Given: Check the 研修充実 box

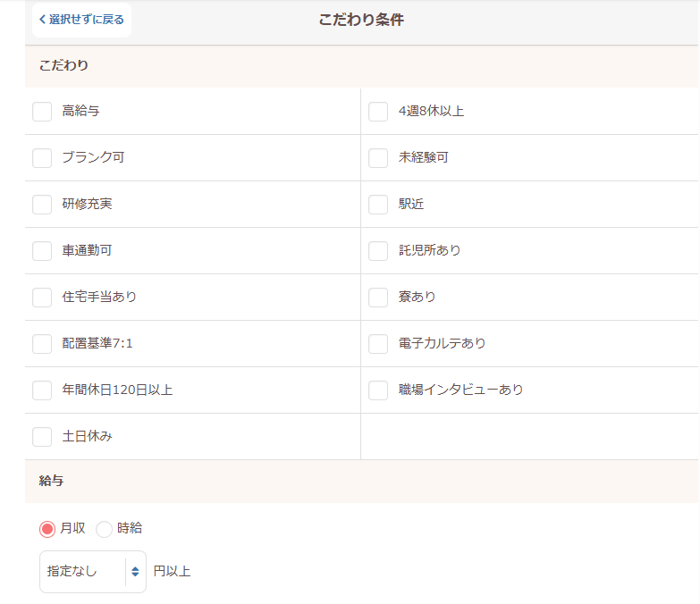Looking at the screenshot, I should [x=42, y=205].
